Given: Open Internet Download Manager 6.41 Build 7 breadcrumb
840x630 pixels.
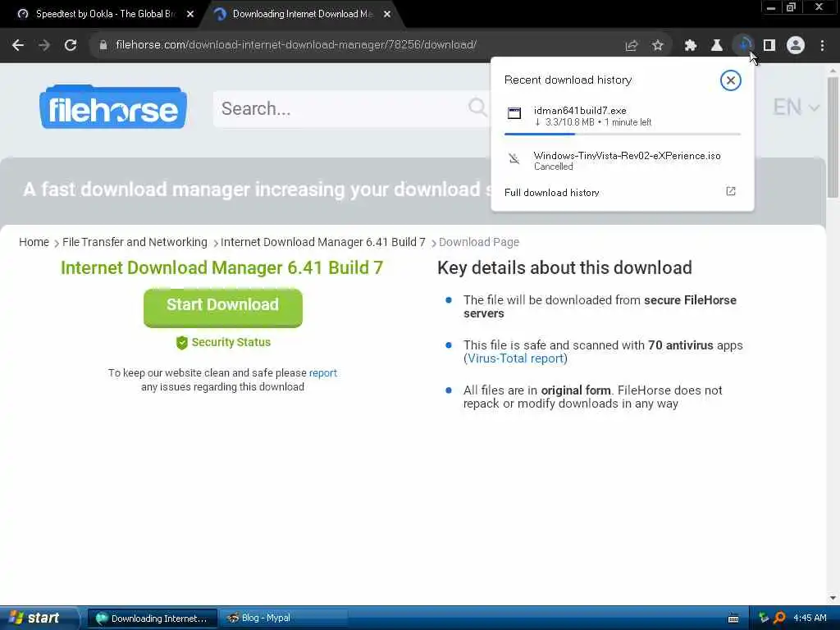Looking at the screenshot, I should click(323, 242).
